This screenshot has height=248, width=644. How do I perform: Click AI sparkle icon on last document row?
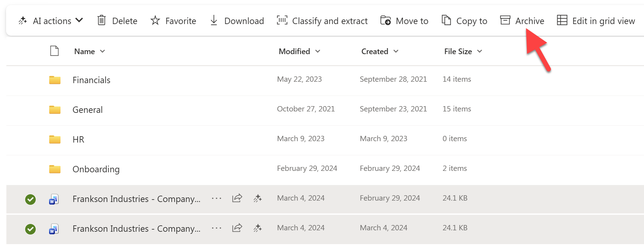[258, 228]
